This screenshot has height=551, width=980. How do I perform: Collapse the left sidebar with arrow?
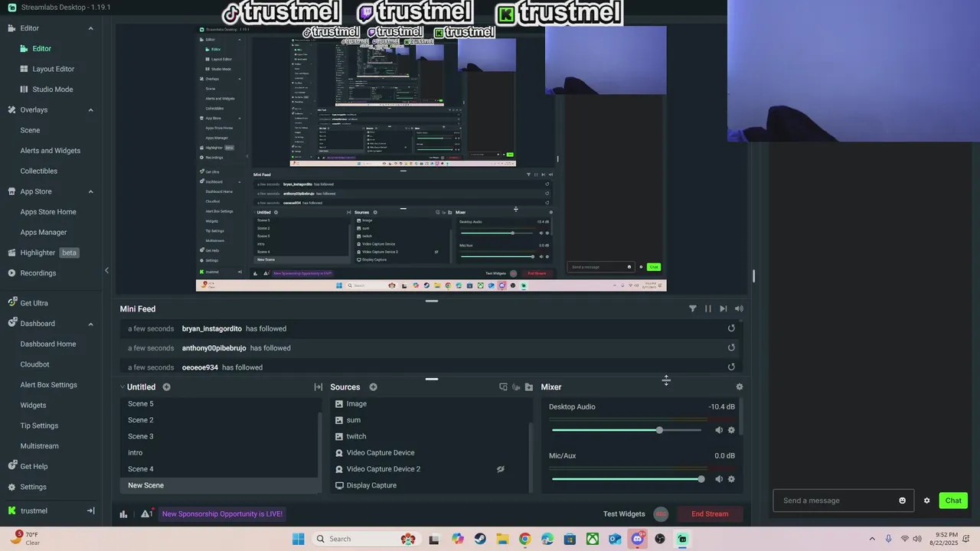click(106, 270)
